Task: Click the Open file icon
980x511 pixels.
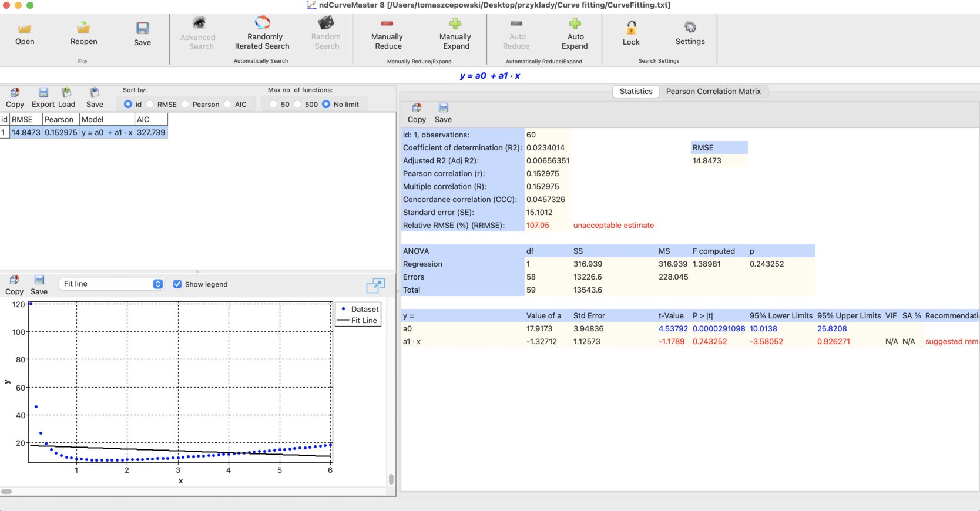Action: coord(25,29)
